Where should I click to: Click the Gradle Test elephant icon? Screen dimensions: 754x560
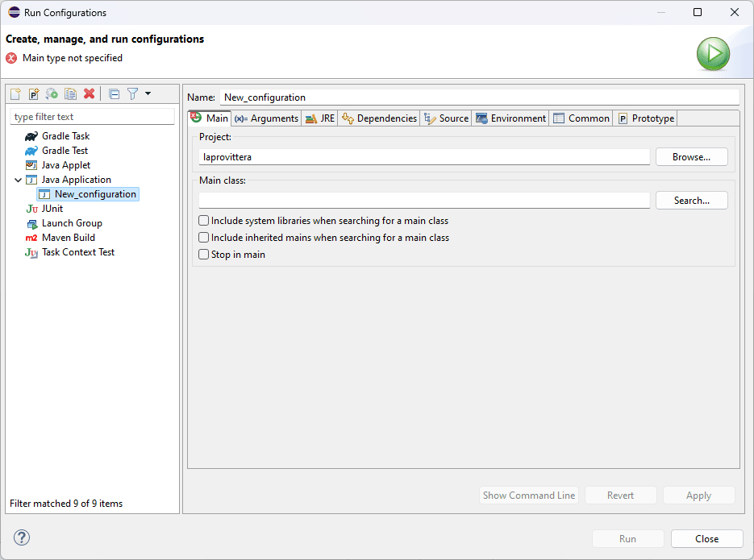pos(31,151)
